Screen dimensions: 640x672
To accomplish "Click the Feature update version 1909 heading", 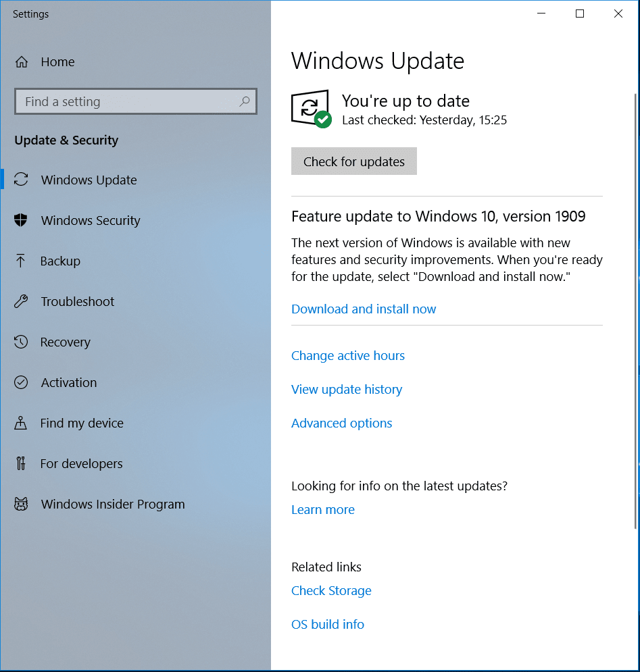I will click(x=439, y=216).
